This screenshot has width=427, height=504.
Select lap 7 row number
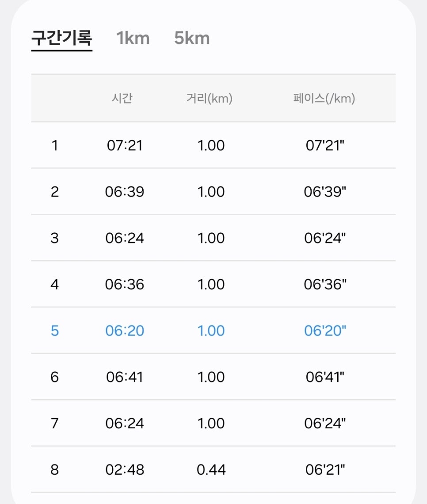(55, 423)
